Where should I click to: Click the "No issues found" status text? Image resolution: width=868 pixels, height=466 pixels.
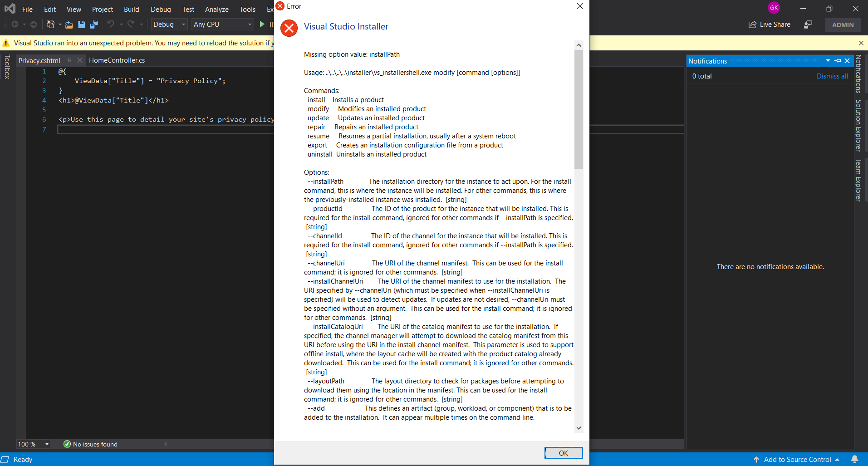95,444
